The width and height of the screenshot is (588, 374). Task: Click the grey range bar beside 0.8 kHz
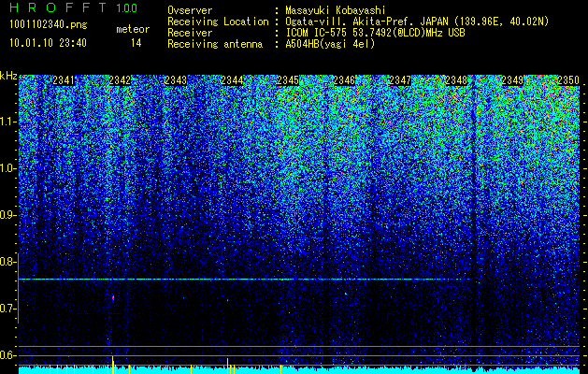click(x=18, y=288)
